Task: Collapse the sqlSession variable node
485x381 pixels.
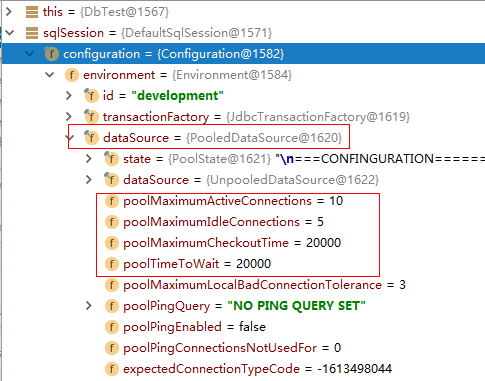Action: click(x=10, y=33)
